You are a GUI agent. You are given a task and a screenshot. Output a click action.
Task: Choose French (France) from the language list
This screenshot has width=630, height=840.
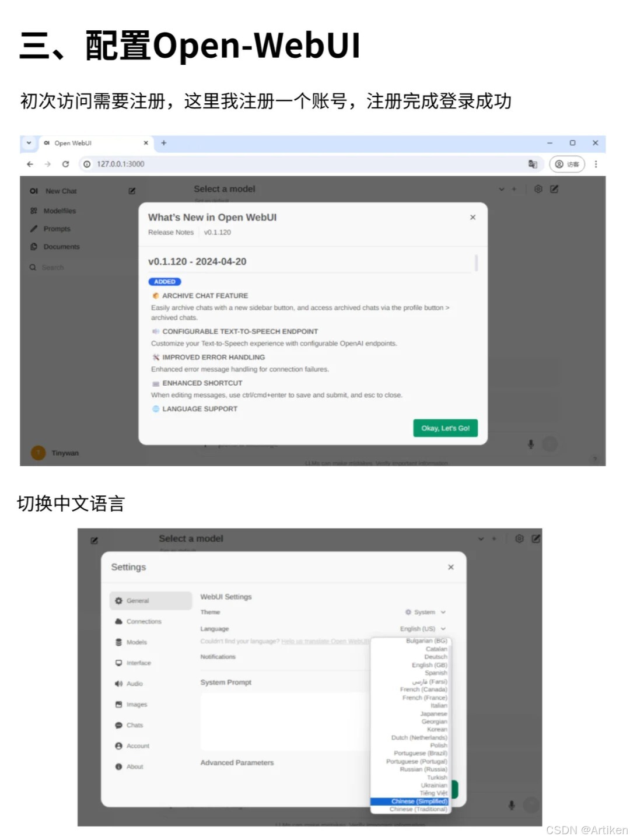point(411,698)
